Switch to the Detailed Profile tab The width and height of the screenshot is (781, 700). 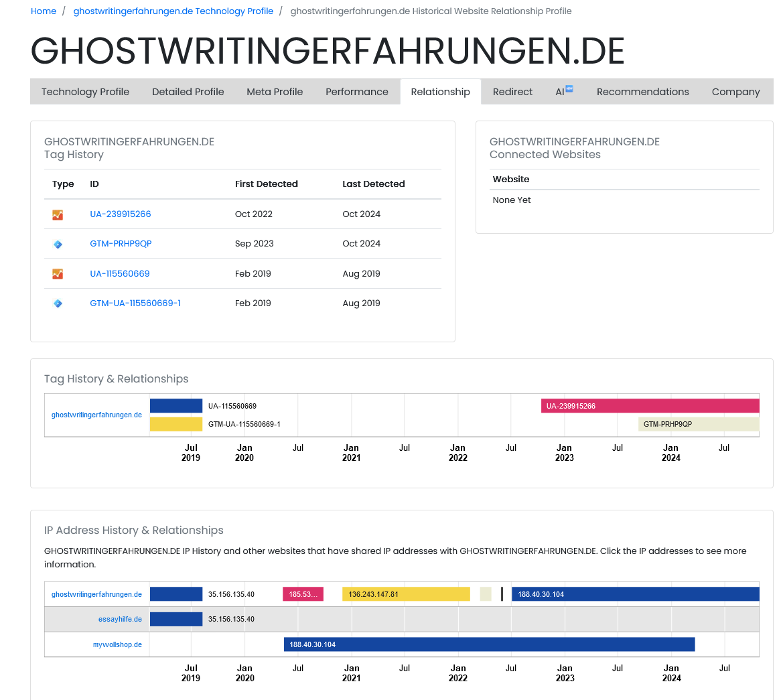coord(188,92)
